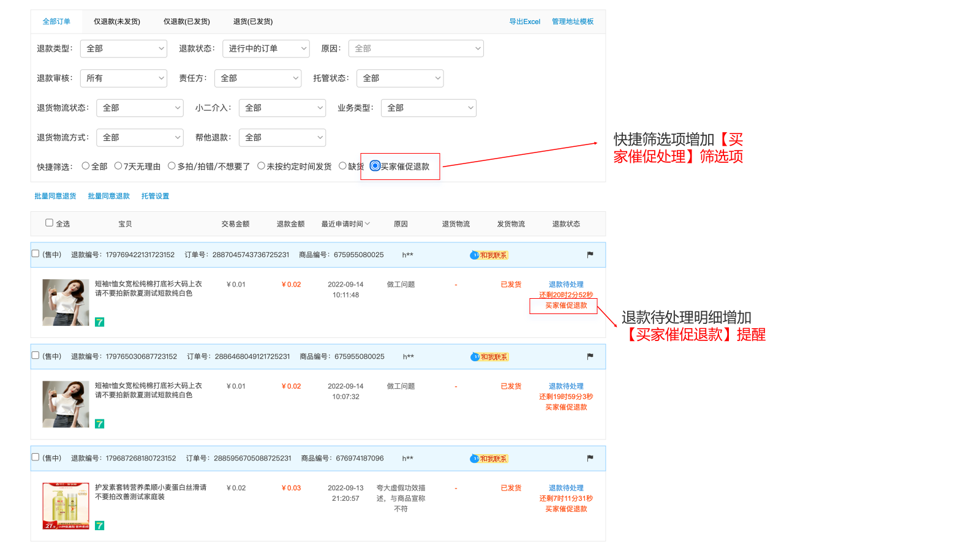
Task: Click green 7-day badge on shampoo product
Action: point(99,525)
